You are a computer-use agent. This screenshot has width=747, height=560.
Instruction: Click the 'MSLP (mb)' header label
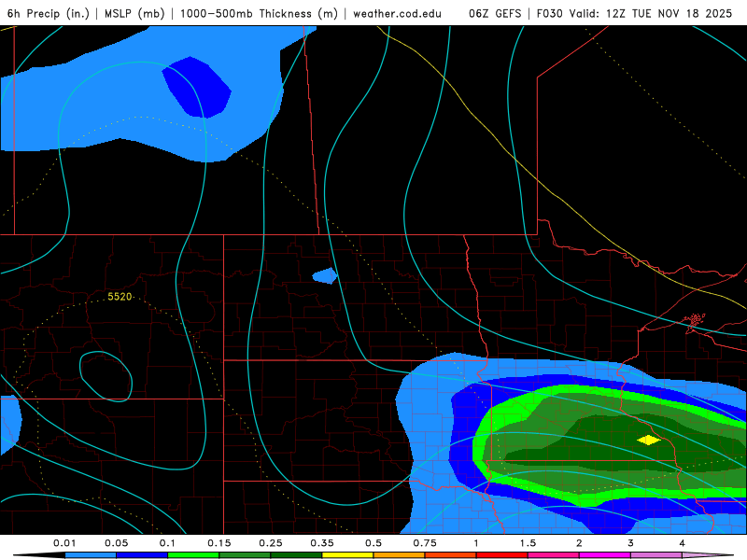pyautogui.click(x=134, y=14)
